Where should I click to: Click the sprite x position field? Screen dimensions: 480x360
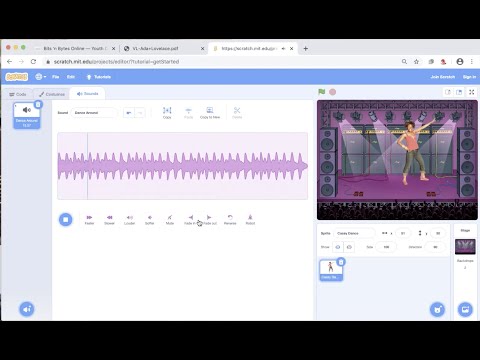coord(403,233)
